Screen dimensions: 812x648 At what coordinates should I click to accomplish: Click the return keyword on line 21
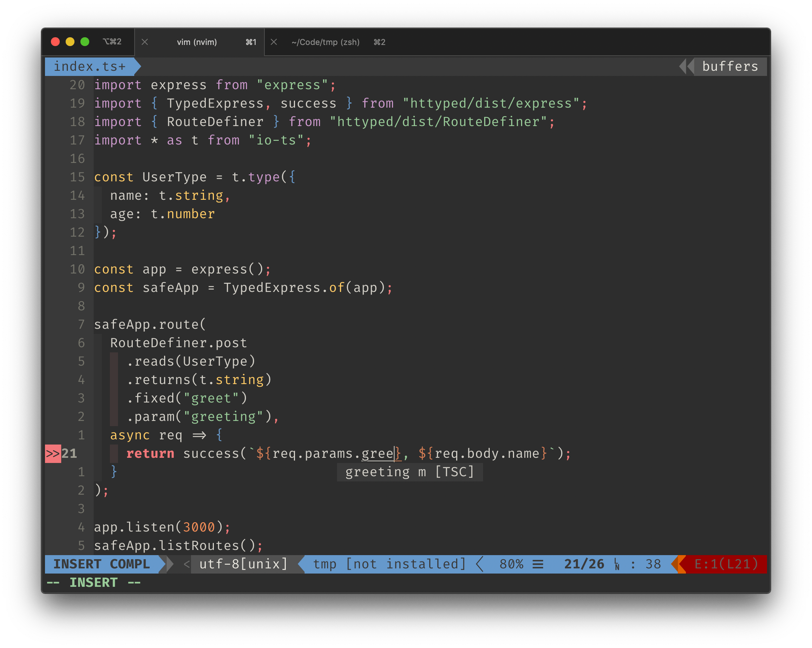tap(150, 453)
